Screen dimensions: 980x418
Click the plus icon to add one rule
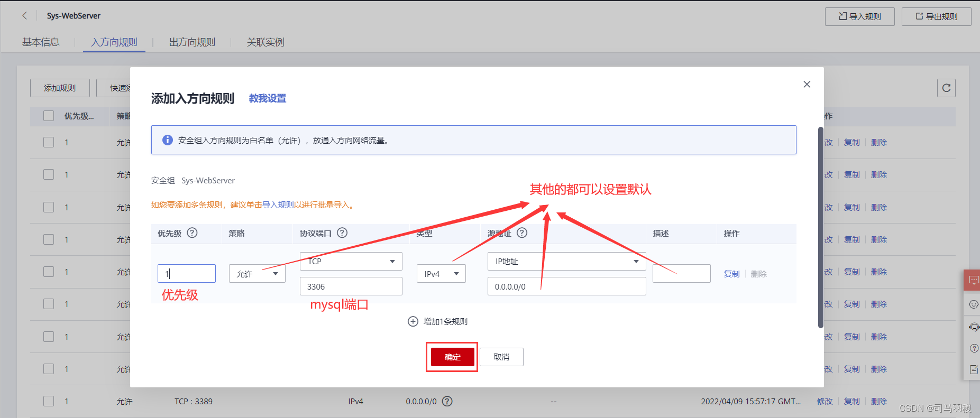click(413, 321)
